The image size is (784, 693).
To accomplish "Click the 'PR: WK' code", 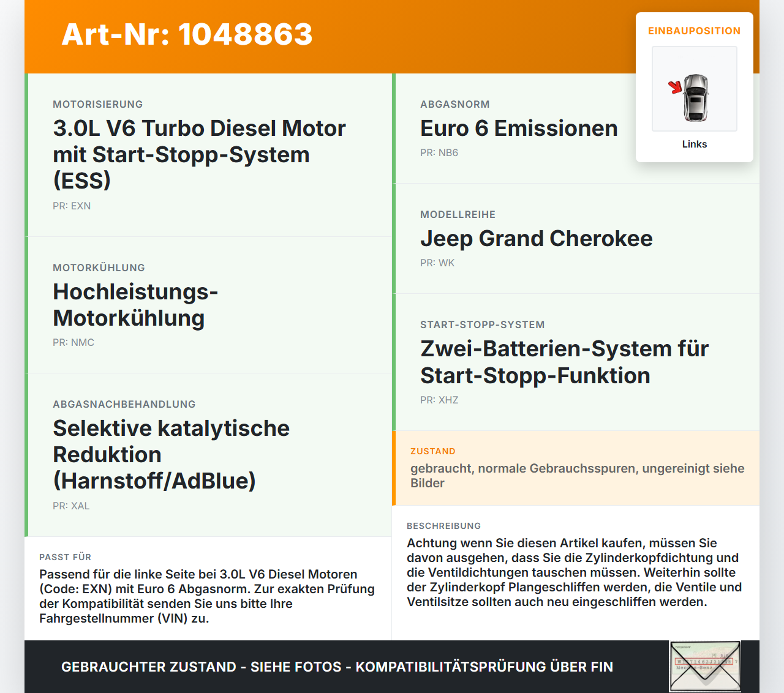I will point(437,263).
